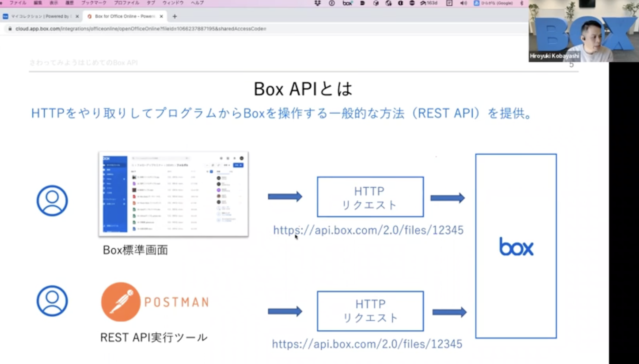Click the globe icon in the menu bar
Viewport: 639px width, 364px height.
pos(388,3)
